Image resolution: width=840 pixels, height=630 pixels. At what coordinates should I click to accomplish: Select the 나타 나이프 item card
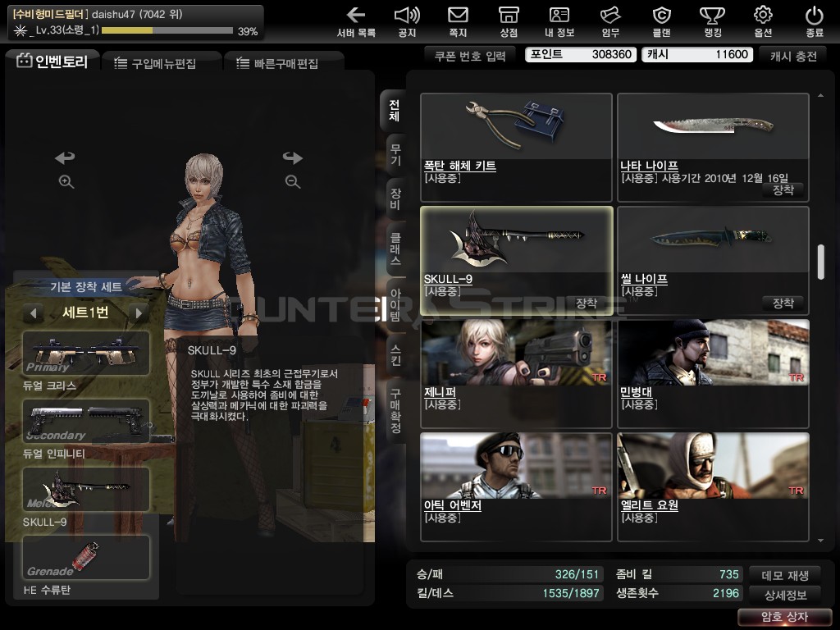coord(713,148)
